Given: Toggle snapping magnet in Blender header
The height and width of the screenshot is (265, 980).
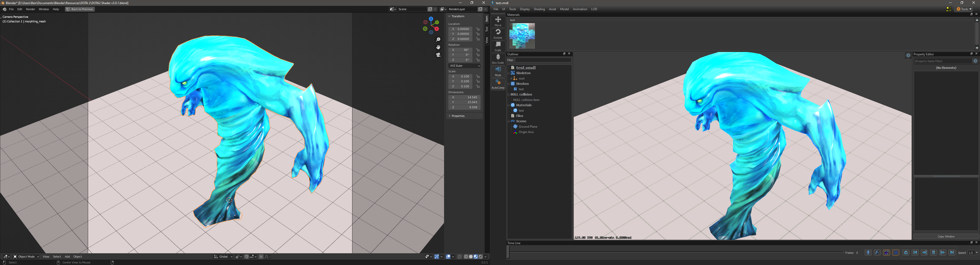Looking at the screenshot, I should pos(247,257).
